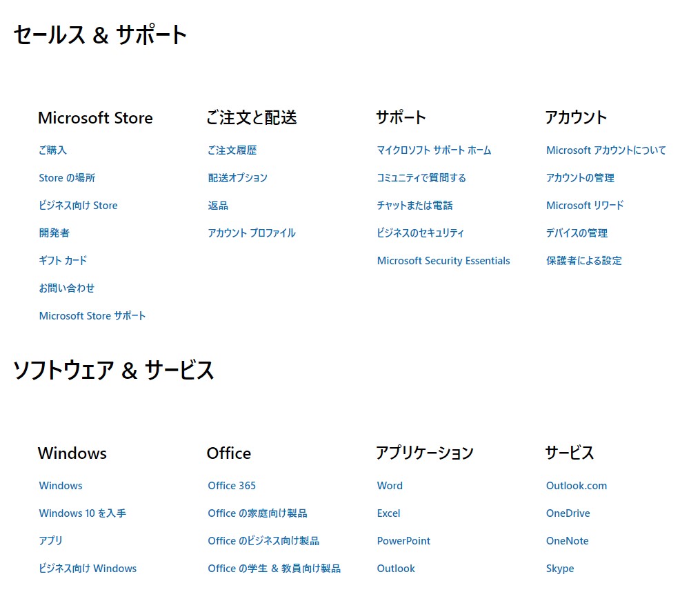The height and width of the screenshot is (590, 700).
Task: Open 保護者による設定 link
Action: (x=584, y=260)
